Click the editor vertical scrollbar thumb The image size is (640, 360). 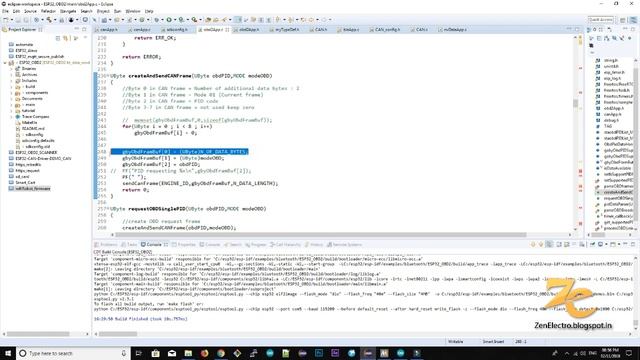pos(576,103)
